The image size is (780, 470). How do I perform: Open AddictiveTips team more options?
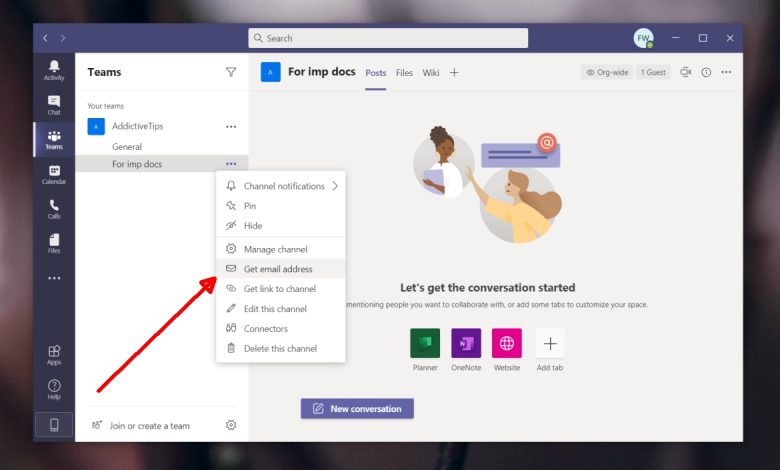click(x=231, y=126)
